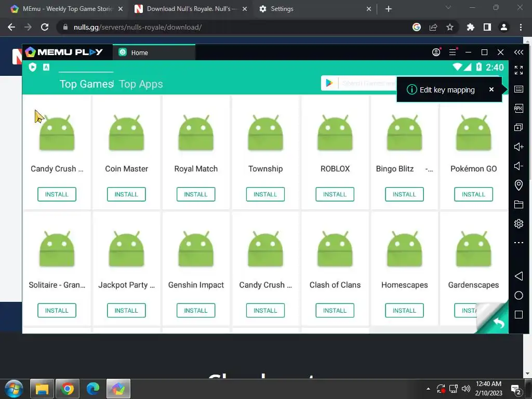Click the taskbar clock showing 12:40 AM
This screenshot has height=399, width=532.
tap(488, 389)
